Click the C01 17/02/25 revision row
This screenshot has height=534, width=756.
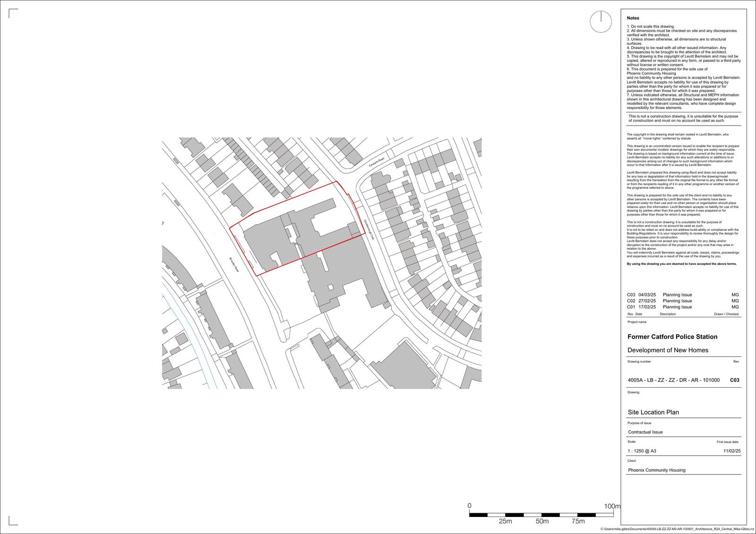[683, 307]
